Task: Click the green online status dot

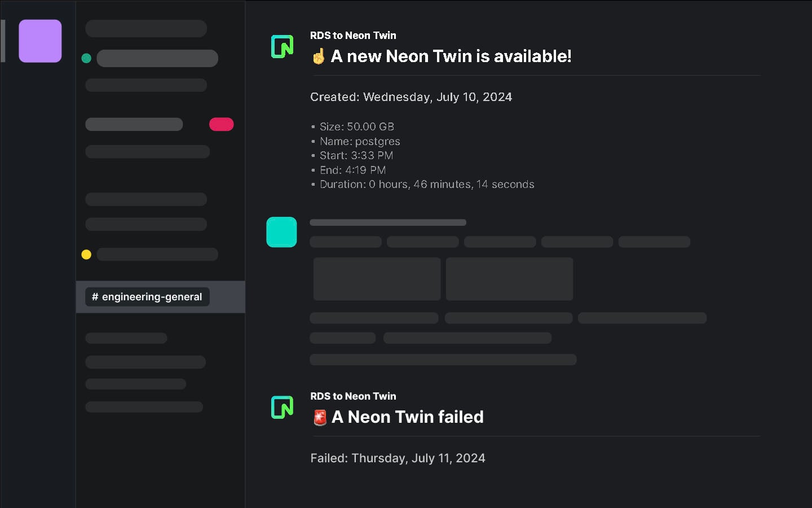Action: 86,58
